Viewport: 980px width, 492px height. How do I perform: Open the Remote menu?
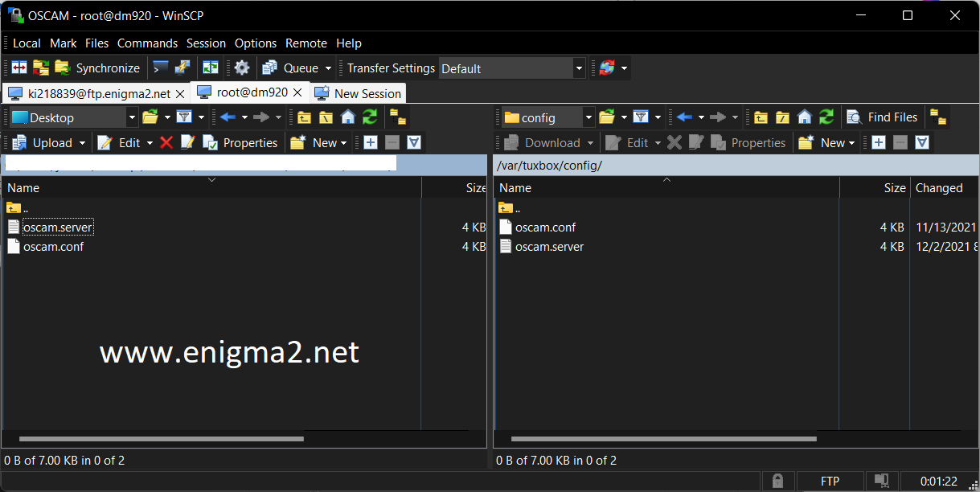306,43
